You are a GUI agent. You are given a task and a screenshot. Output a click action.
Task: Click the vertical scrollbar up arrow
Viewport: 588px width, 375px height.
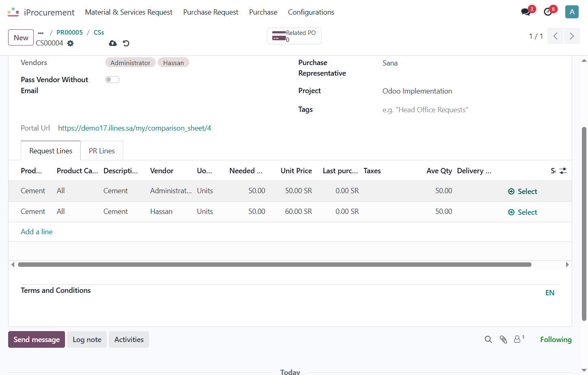(584, 61)
